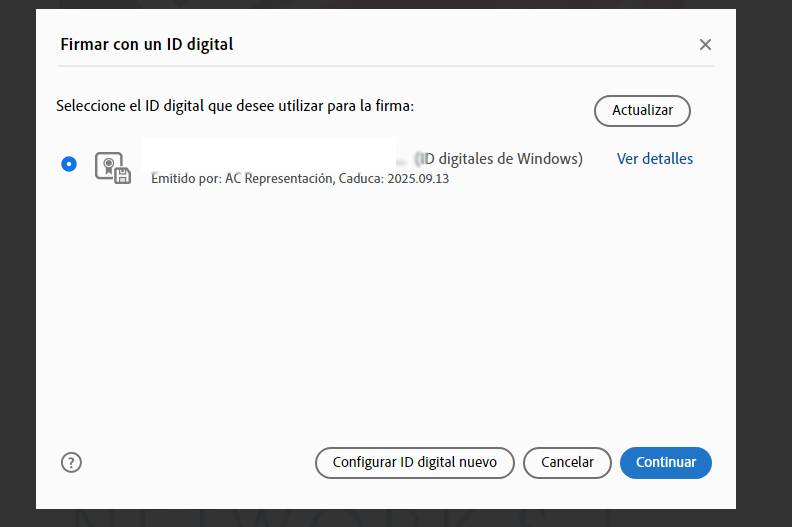Proceed by clicking Continuar
Screen dimensions: 792x527
point(666,462)
